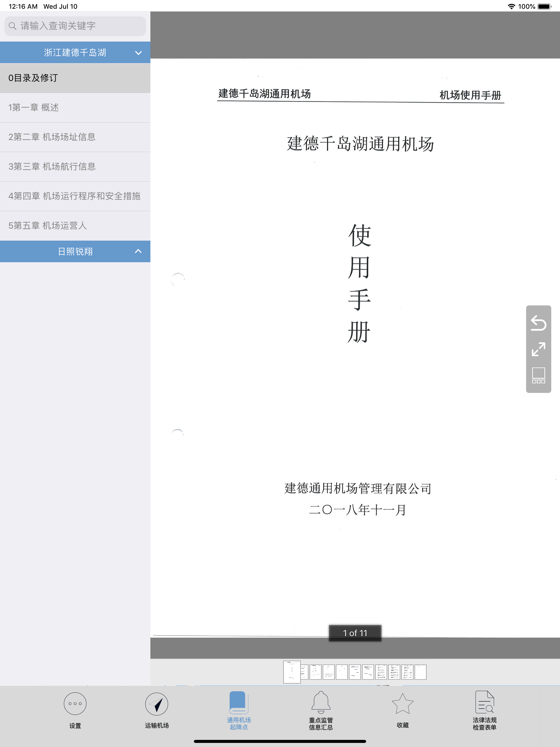Select the 浙江建德千岛湖 header
The width and height of the screenshot is (560, 747).
[75, 52]
